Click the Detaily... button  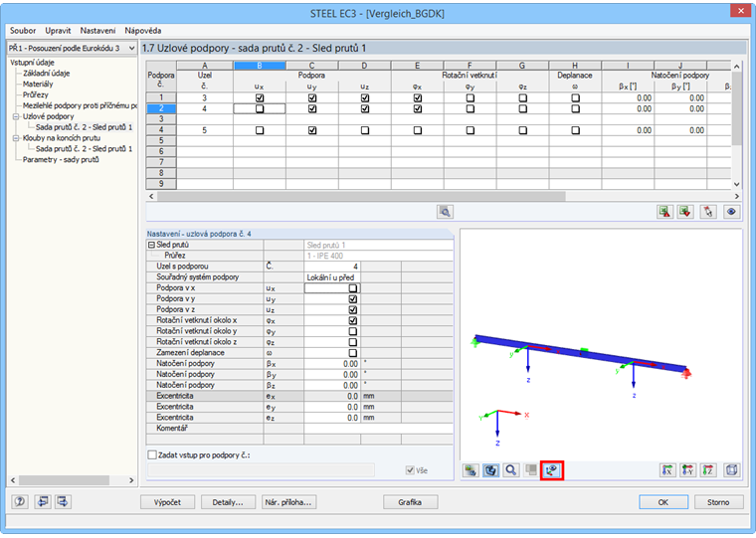coord(228,502)
